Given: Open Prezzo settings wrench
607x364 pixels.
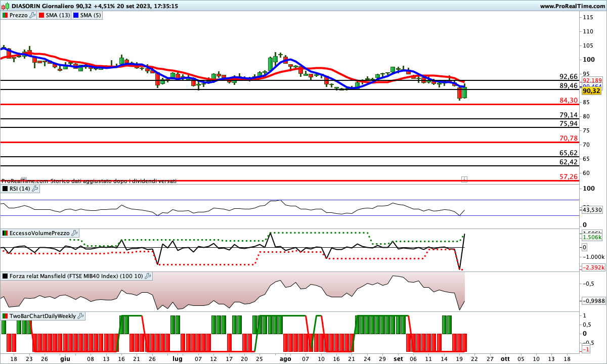Looking at the screenshot, I should (33, 15).
